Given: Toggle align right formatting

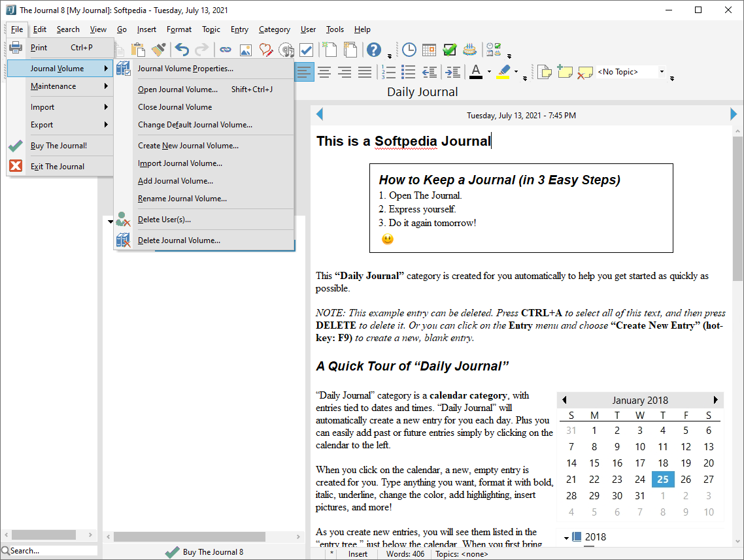Looking at the screenshot, I should [x=345, y=72].
